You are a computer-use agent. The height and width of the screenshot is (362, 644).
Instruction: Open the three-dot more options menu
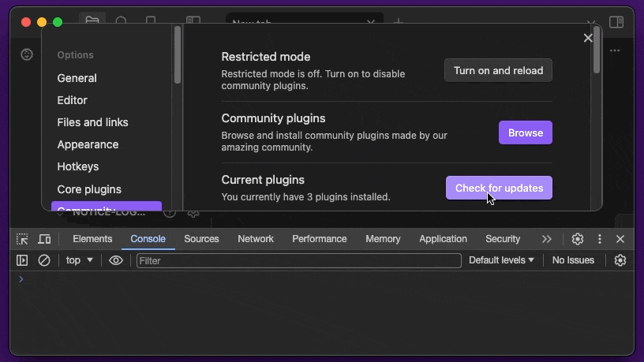click(x=615, y=50)
